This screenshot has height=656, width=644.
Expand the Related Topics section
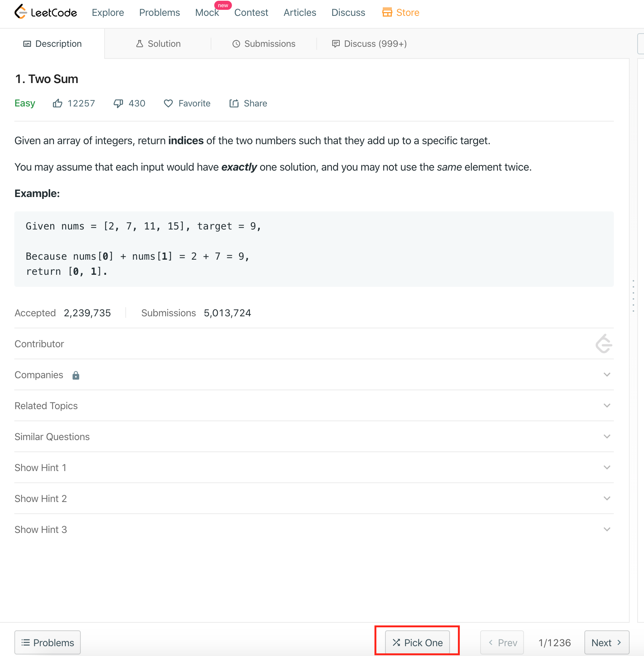pyautogui.click(x=607, y=406)
